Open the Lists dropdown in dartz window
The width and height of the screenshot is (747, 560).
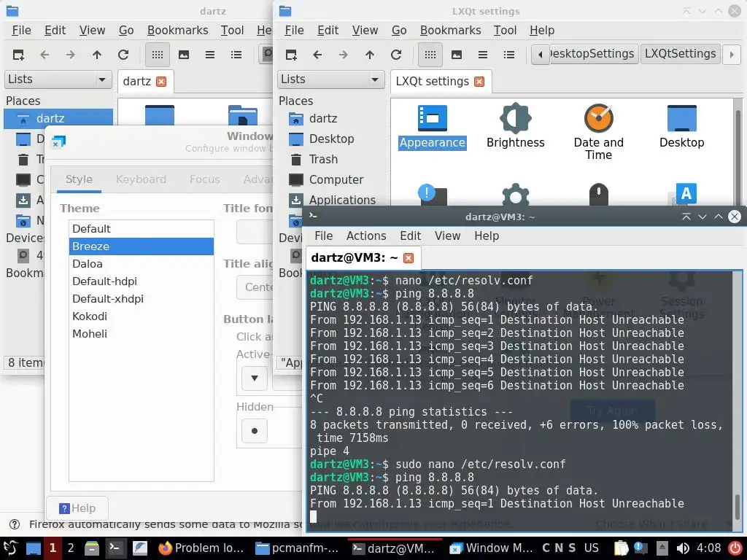pos(58,79)
